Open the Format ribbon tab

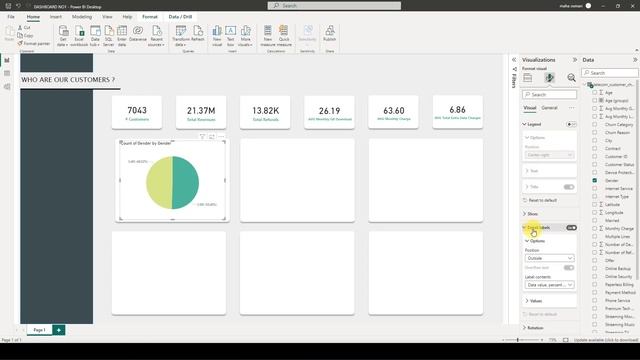[149, 17]
